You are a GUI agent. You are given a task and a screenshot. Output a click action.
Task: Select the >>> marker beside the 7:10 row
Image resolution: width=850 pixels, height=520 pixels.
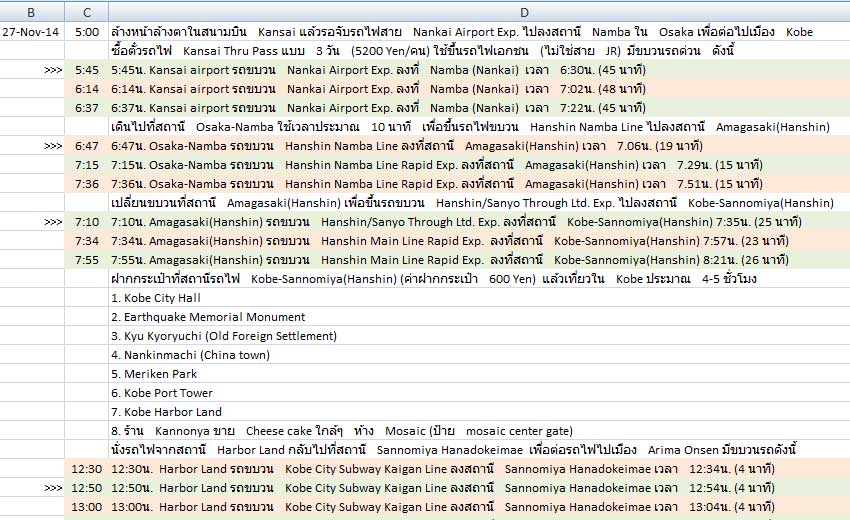click(57, 222)
